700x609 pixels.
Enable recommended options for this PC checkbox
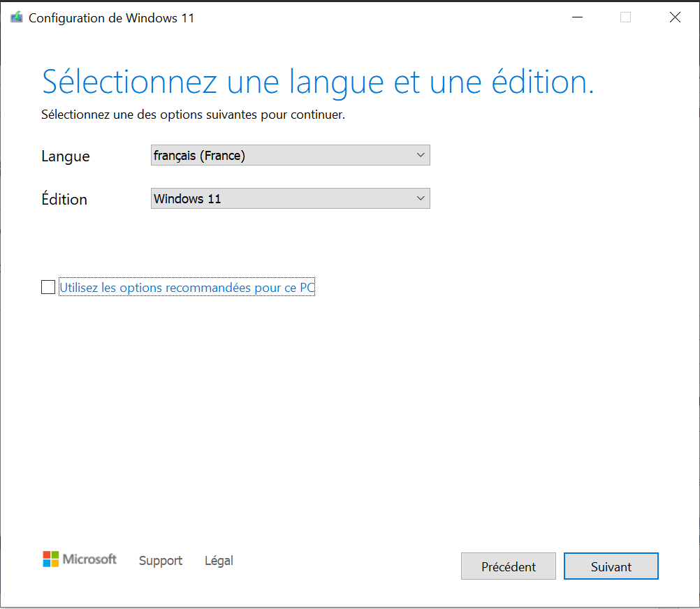coord(48,287)
